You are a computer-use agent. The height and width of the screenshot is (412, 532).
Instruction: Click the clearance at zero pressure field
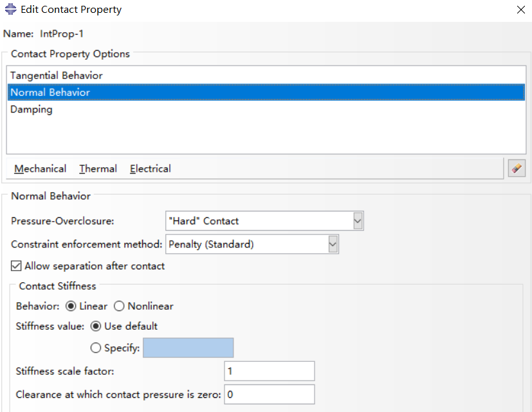point(270,395)
